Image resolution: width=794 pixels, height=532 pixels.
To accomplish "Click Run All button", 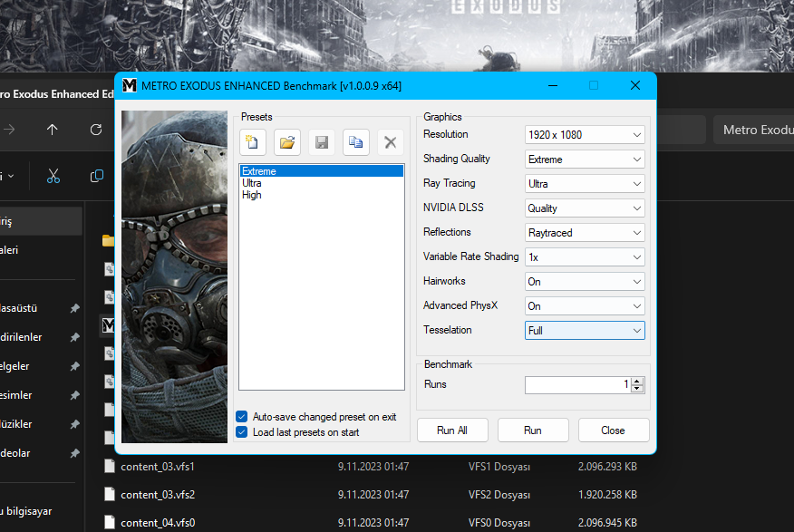I will coord(452,430).
